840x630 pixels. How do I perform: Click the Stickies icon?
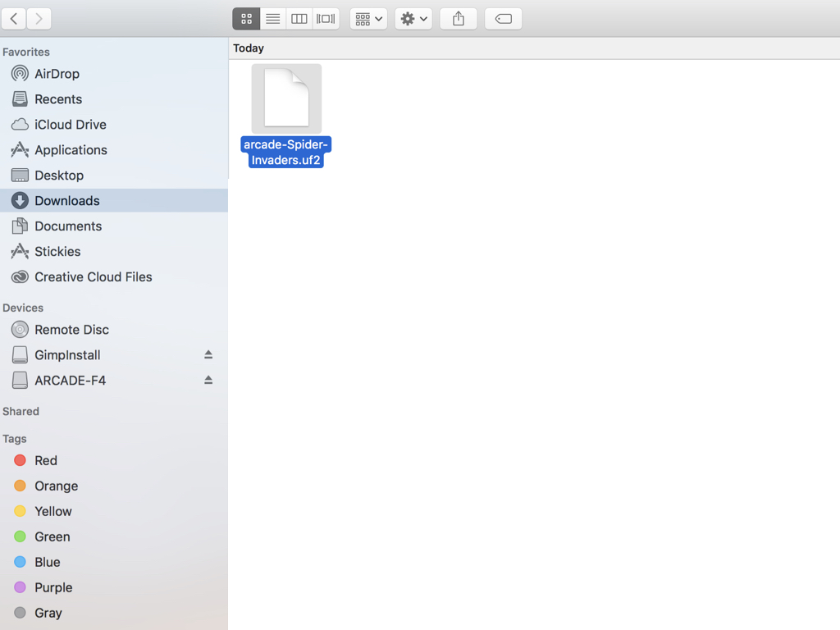point(20,251)
